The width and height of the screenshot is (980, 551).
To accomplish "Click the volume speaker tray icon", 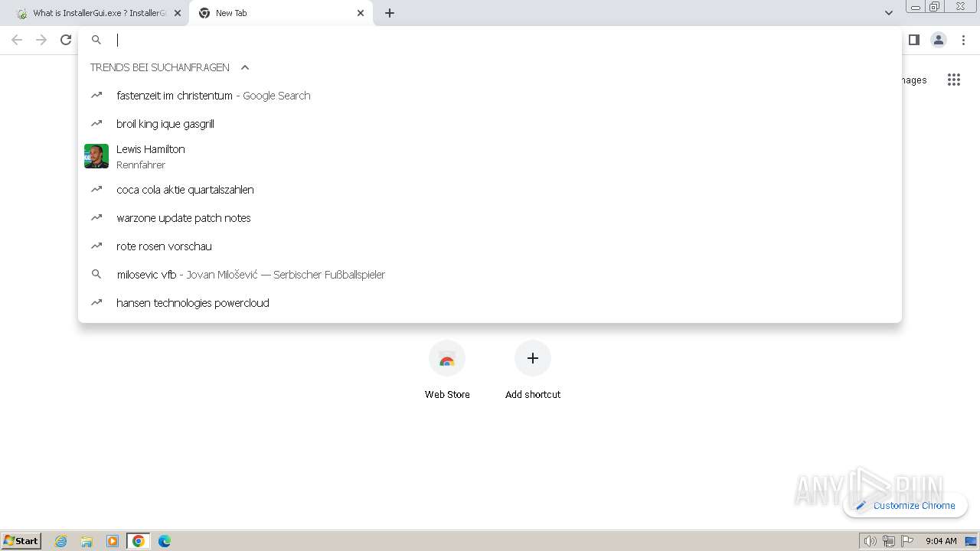I will pos(870,541).
